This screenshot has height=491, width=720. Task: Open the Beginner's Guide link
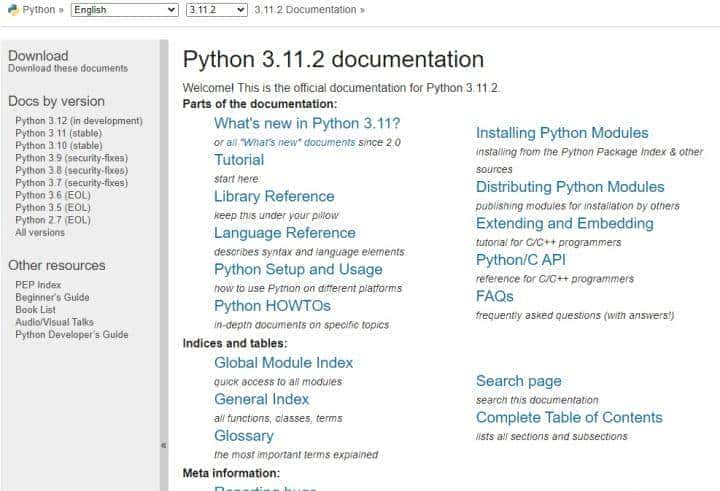pos(52,297)
